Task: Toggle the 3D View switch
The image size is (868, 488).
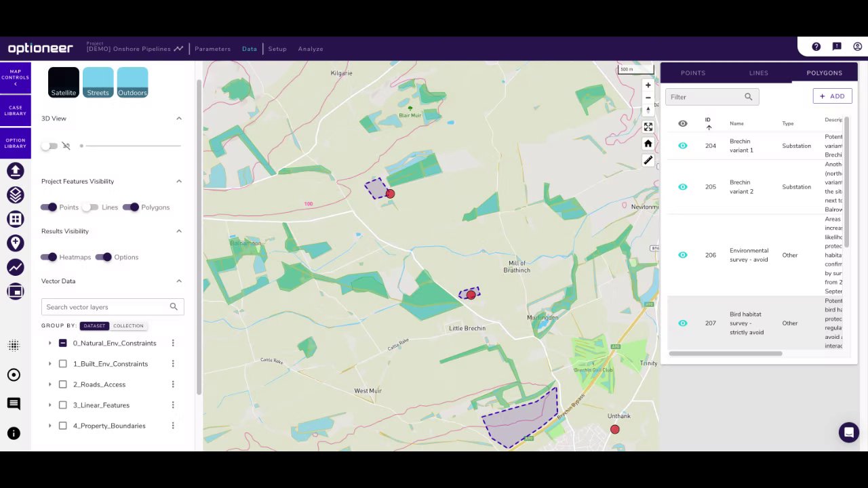Action: click(50, 146)
